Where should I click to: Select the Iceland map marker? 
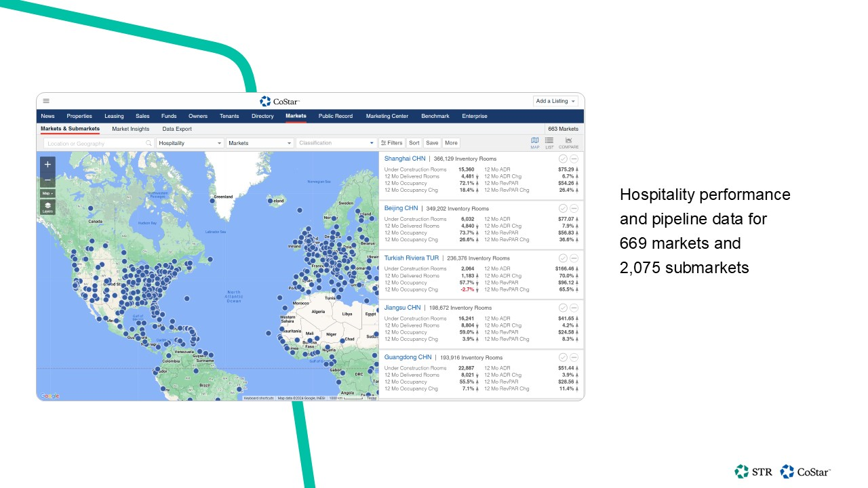tap(270, 201)
